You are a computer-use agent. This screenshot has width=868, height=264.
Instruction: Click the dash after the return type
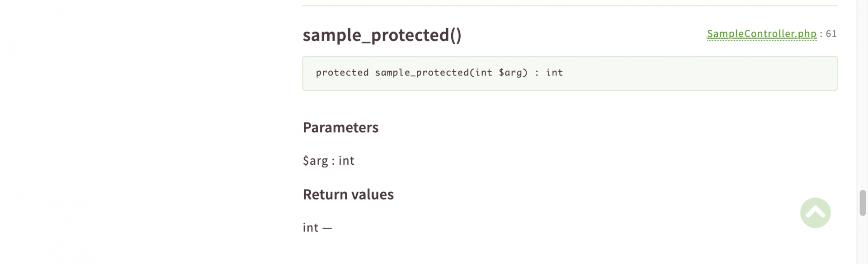[327, 228]
